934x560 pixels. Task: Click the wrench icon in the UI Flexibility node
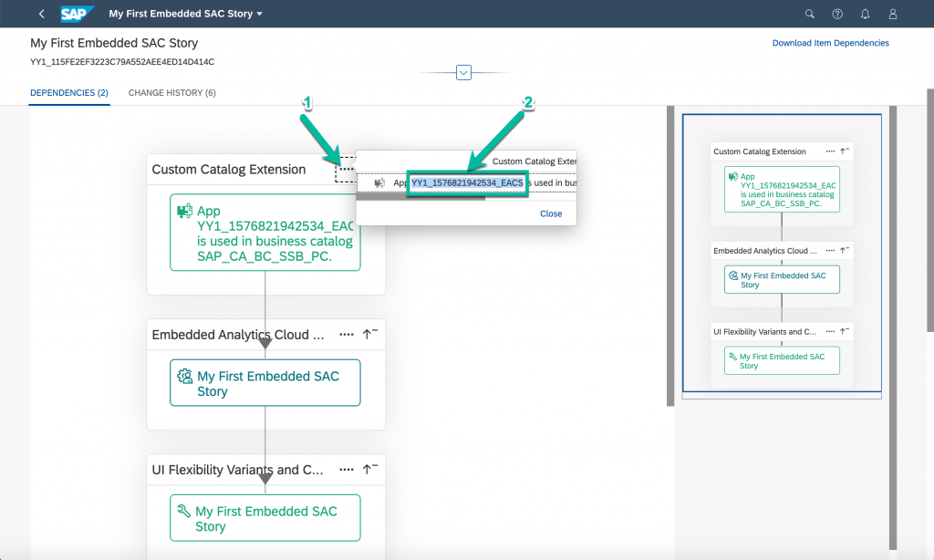pyautogui.click(x=184, y=511)
